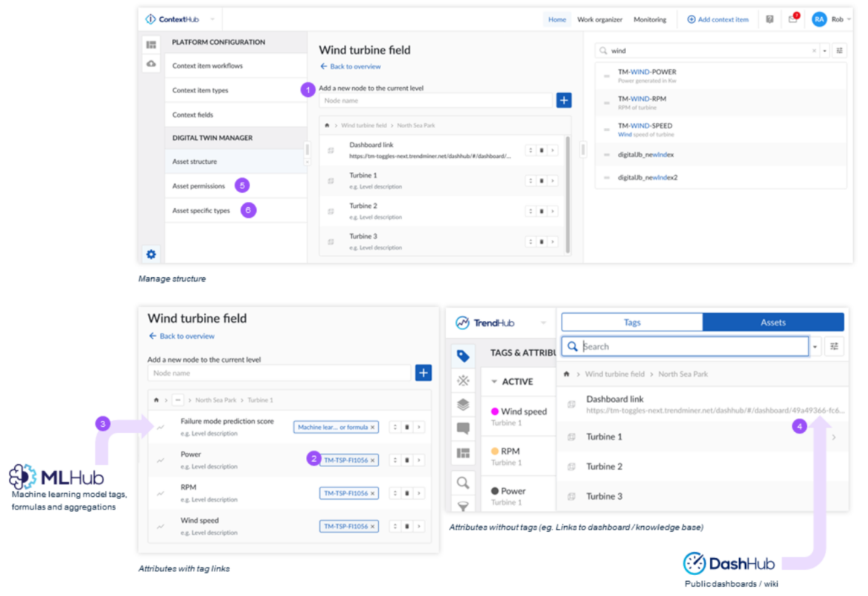
Task: Remove the Machine learning formula chip
Action: (374, 427)
